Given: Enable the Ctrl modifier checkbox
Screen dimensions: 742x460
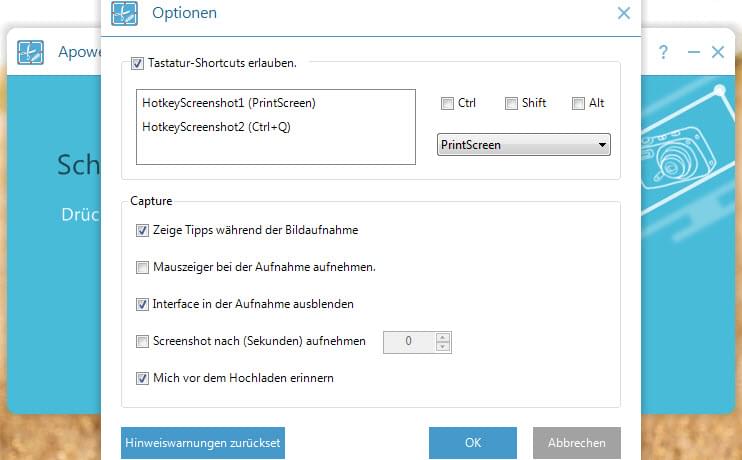Looking at the screenshot, I should (x=446, y=103).
